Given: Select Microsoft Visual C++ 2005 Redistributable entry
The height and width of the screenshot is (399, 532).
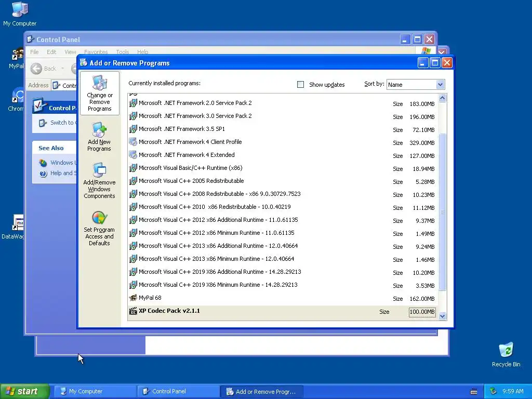Looking at the screenshot, I should tap(283, 181).
